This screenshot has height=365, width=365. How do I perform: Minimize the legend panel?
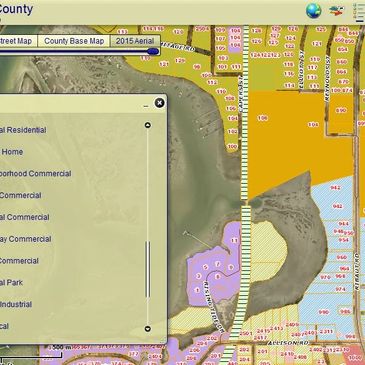click(x=146, y=107)
